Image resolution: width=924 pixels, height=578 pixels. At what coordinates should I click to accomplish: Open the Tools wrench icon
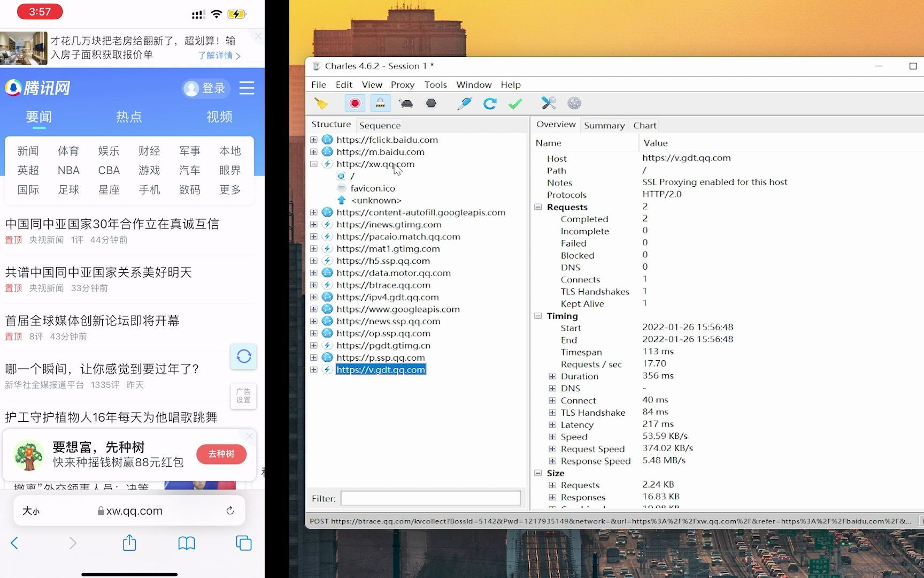(x=549, y=103)
